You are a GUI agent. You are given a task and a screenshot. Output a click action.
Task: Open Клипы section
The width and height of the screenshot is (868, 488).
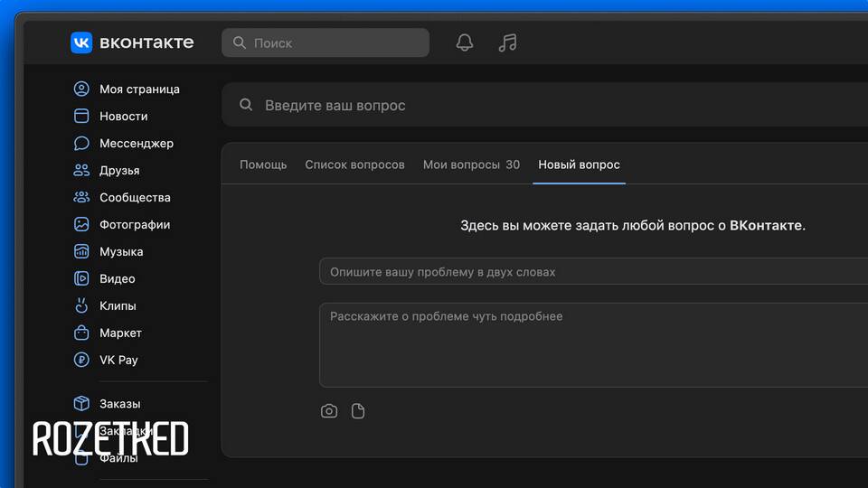coord(118,306)
